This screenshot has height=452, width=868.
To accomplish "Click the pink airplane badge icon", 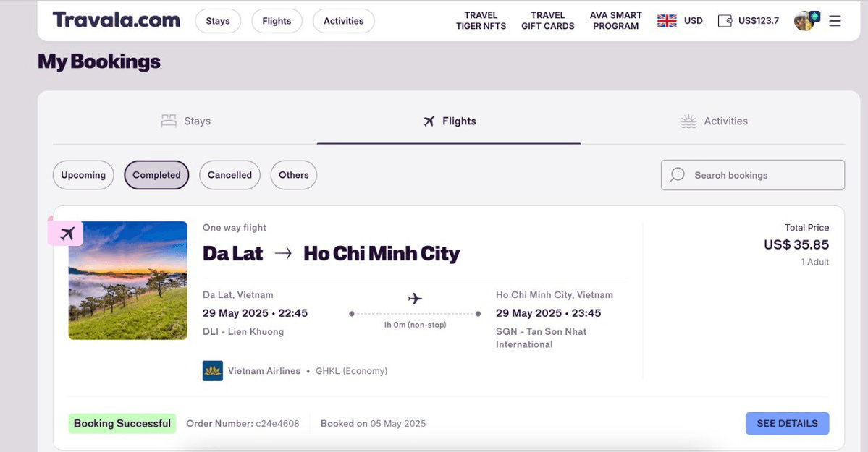I will point(67,233).
